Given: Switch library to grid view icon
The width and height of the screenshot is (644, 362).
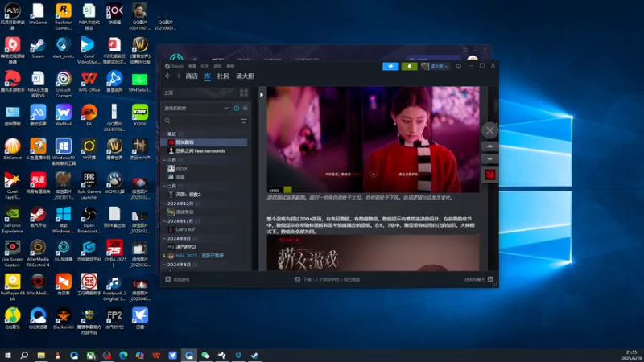Looking at the screenshot, I should 244,93.
